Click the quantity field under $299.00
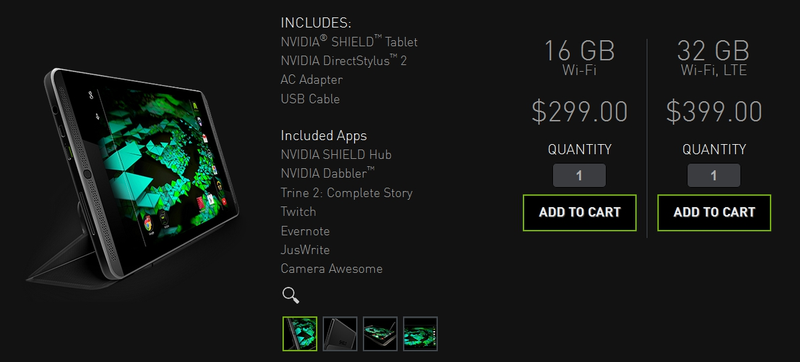The image size is (800, 362). pyautogui.click(x=580, y=175)
